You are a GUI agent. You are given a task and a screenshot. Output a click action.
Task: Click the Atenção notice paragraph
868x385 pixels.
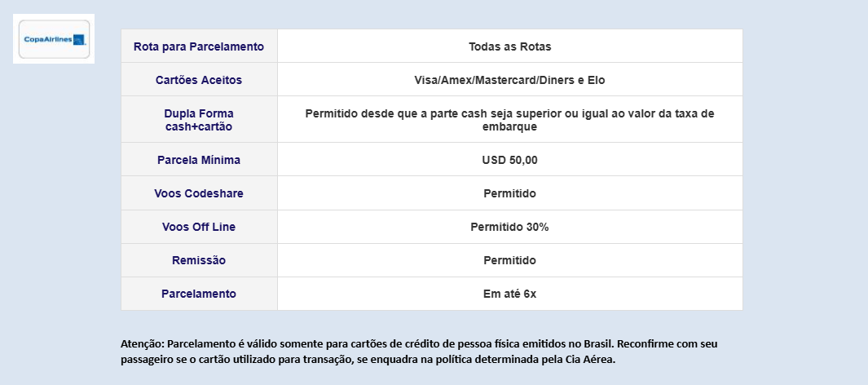pyautogui.click(x=419, y=352)
